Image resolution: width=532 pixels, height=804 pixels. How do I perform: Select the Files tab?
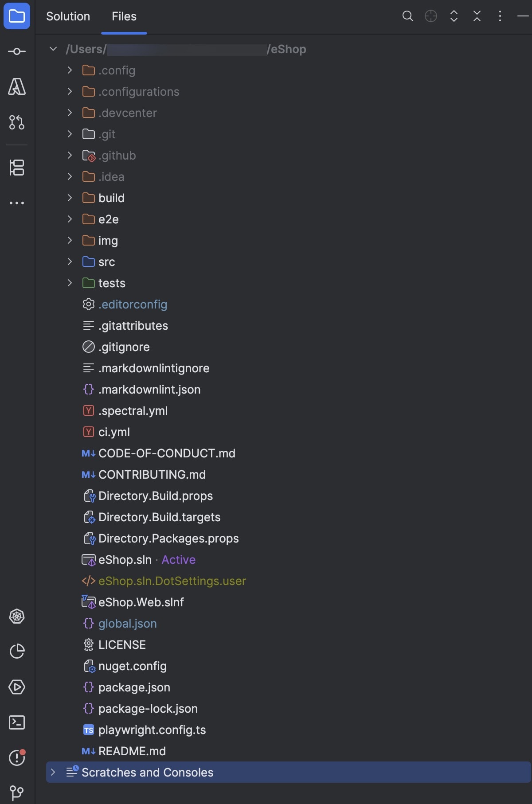pos(124,16)
